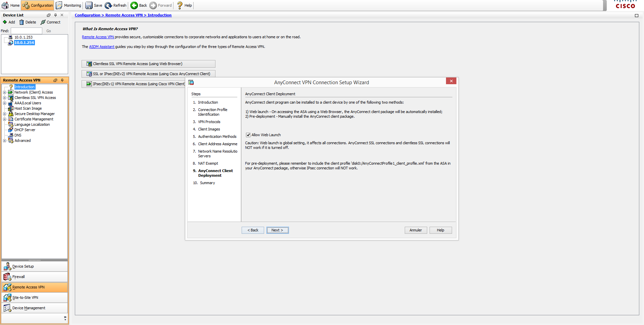
Task: Close the AnyConnect wizard dialog
Action: click(451, 81)
